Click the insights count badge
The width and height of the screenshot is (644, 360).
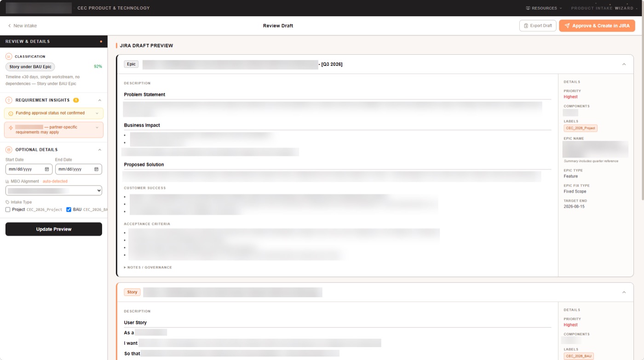point(76,100)
